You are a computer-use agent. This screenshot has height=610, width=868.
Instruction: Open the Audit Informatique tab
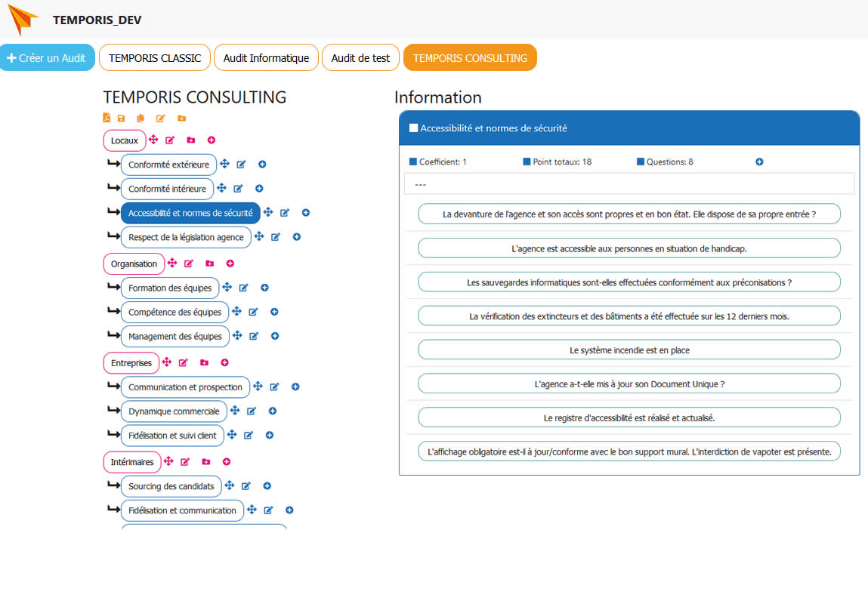coord(266,58)
